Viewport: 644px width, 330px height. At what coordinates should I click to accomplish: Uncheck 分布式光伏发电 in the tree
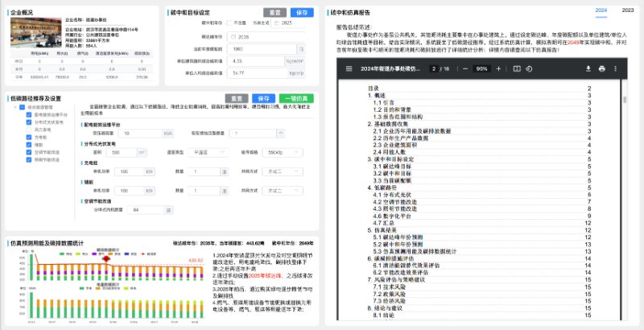click(29, 122)
